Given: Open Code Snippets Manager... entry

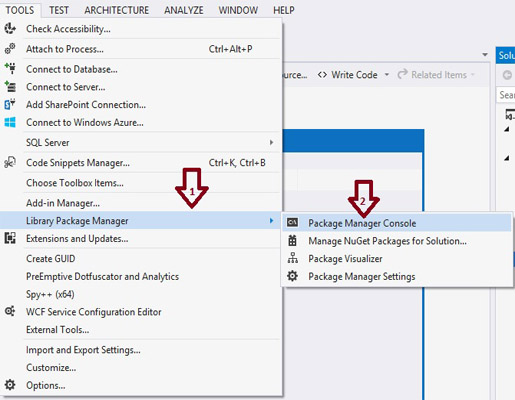Looking at the screenshot, I should click(141, 163).
